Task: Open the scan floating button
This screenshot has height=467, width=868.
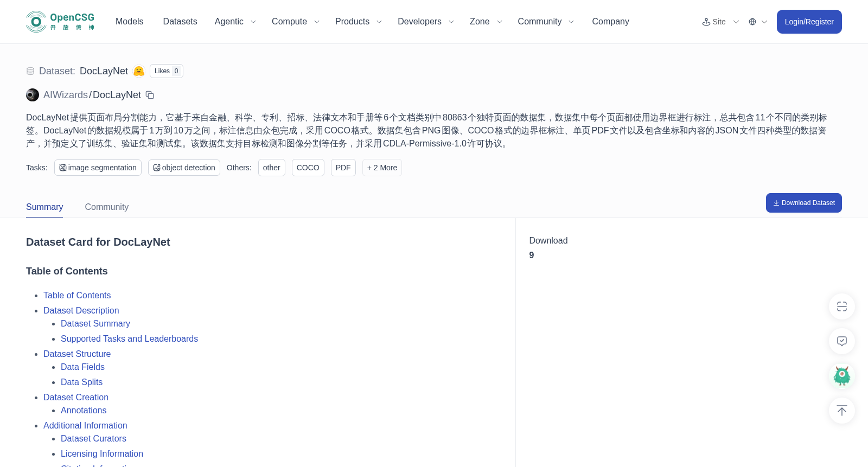Action: click(842, 306)
